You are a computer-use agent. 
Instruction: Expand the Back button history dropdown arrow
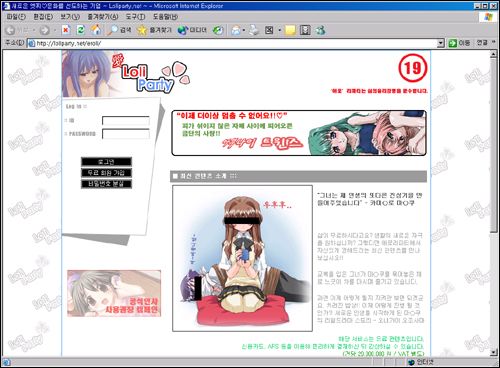click(34, 30)
